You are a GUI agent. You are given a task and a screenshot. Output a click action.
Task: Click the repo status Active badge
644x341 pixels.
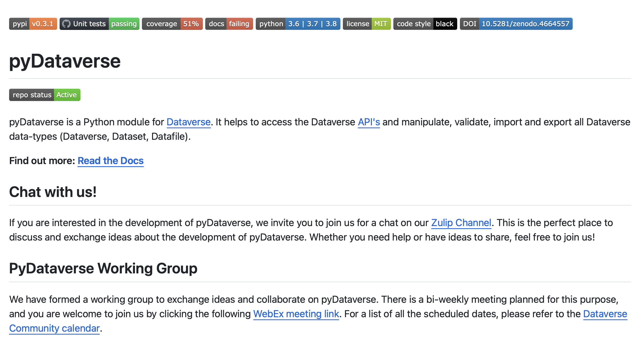tap(45, 95)
